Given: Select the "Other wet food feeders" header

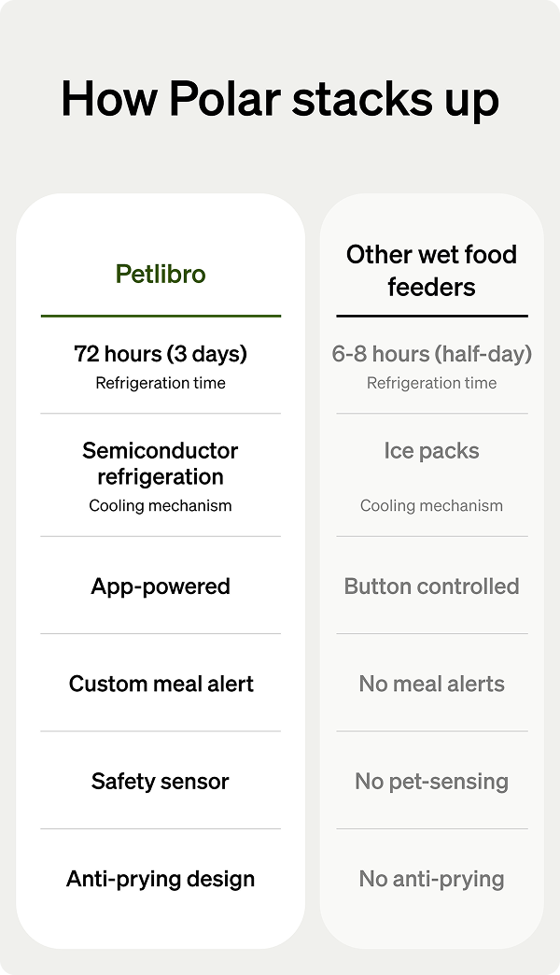Looking at the screenshot, I should click(431, 271).
